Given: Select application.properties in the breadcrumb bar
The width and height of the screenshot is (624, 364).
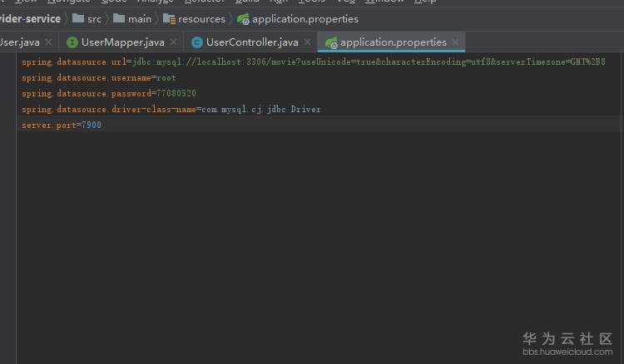Looking at the screenshot, I should tap(305, 19).
